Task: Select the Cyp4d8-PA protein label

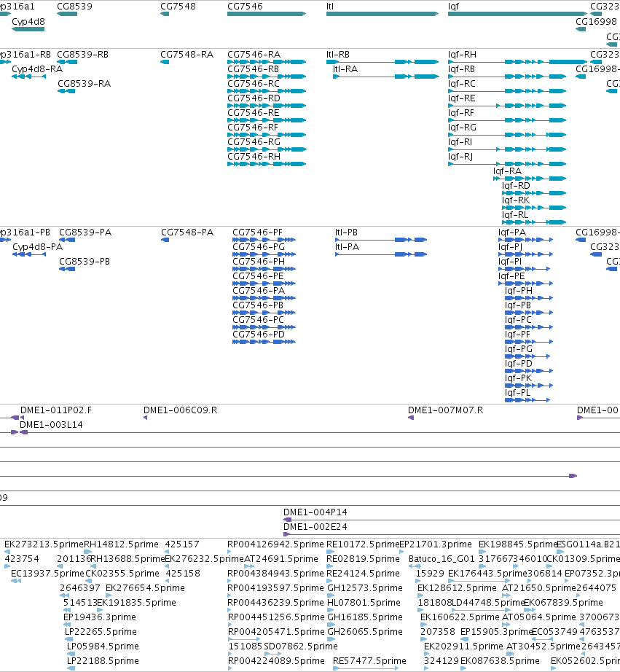Action: pyautogui.click(x=38, y=247)
